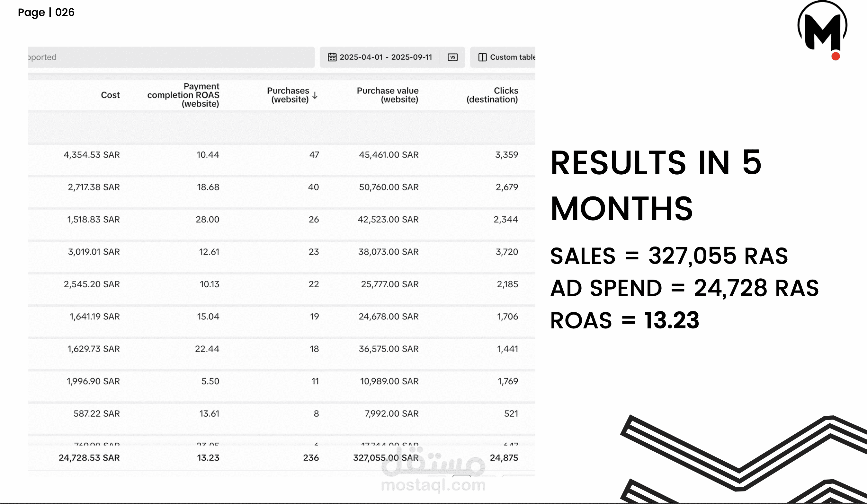Viewport: 867px width, 504px height.
Task: Click the 1,706 clicks cell
Action: click(507, 316)
